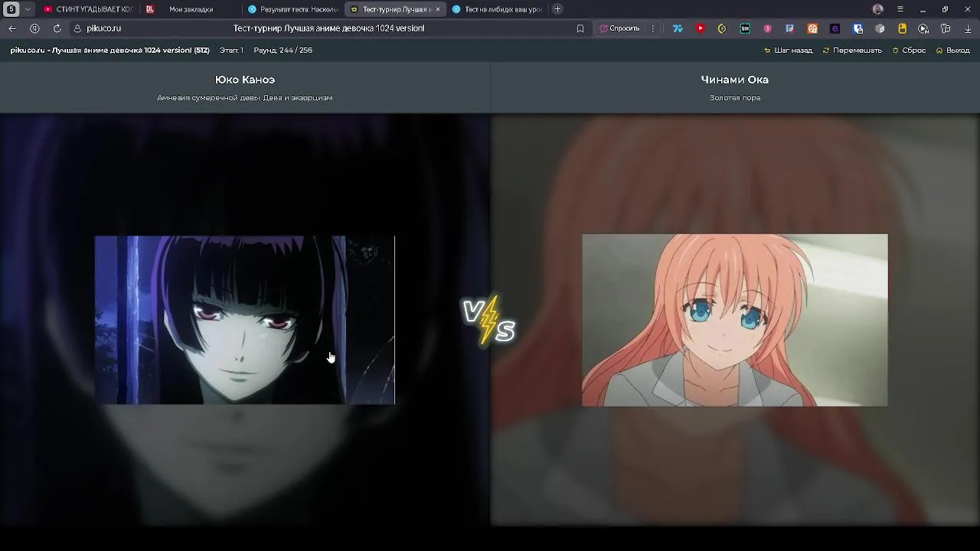Click Выход to exit the tournament
Image resolution: width=980 pixels, height=551 pixels.
tap(952, 51)
